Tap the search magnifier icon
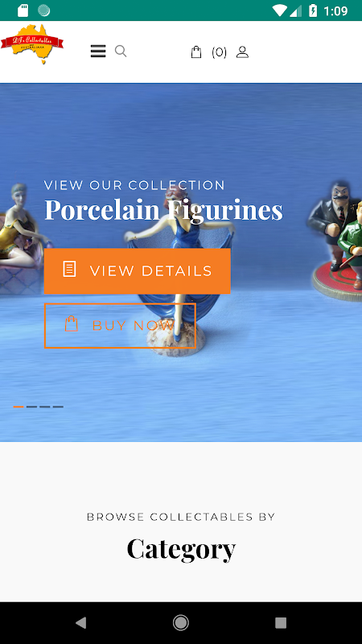 point(120,52)
